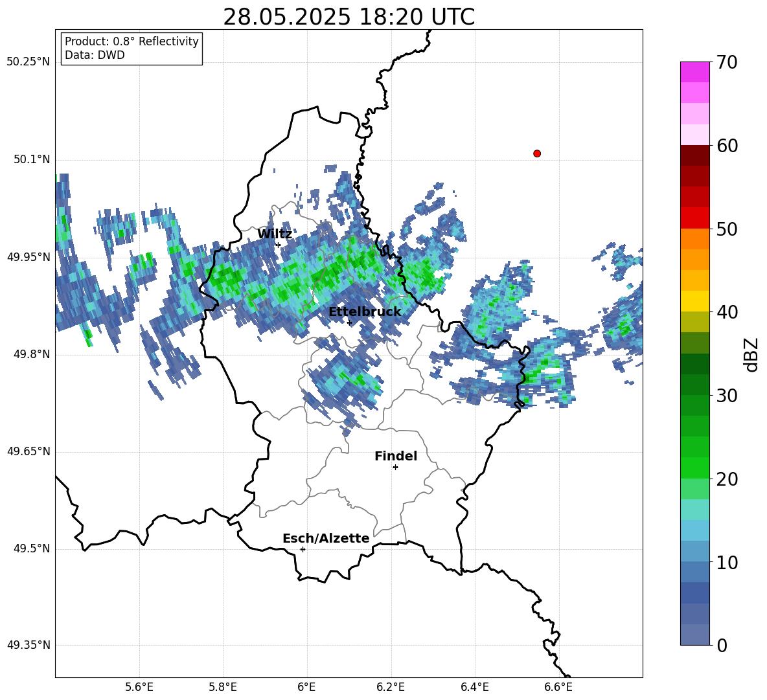Screen dimensions: 767x700
Task: Click the 49.95°N latitude label
Action: pyautogui.click(x=29, y=256)
